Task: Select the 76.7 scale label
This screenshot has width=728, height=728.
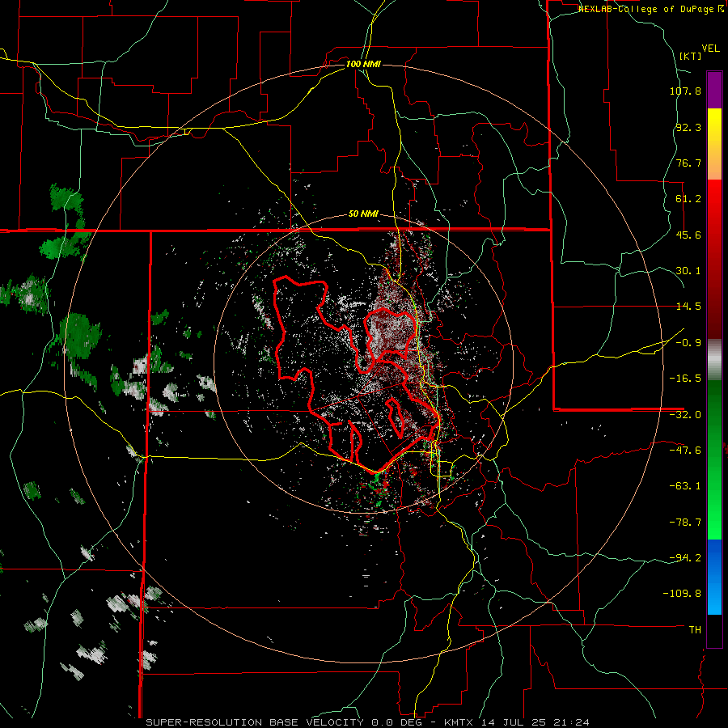Action: click(688, 163)
